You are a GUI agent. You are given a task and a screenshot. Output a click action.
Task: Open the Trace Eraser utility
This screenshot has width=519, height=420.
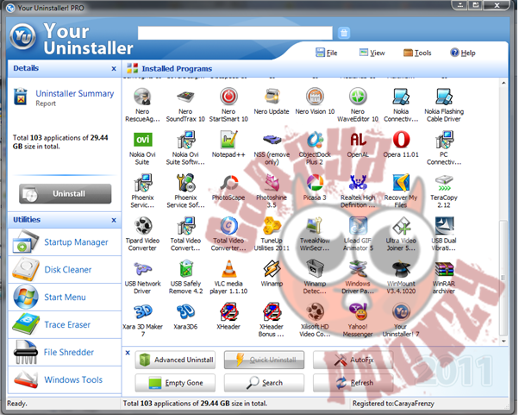click(x=65, y=324)
